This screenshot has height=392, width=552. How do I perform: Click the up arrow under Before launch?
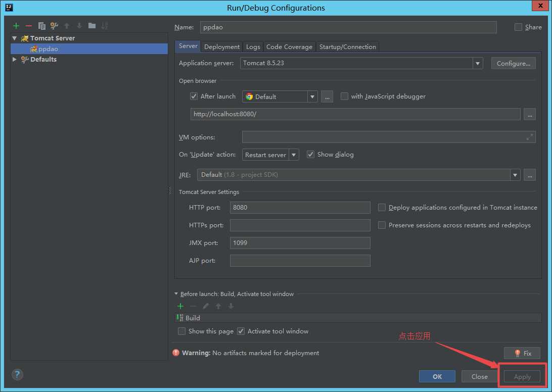218,306
